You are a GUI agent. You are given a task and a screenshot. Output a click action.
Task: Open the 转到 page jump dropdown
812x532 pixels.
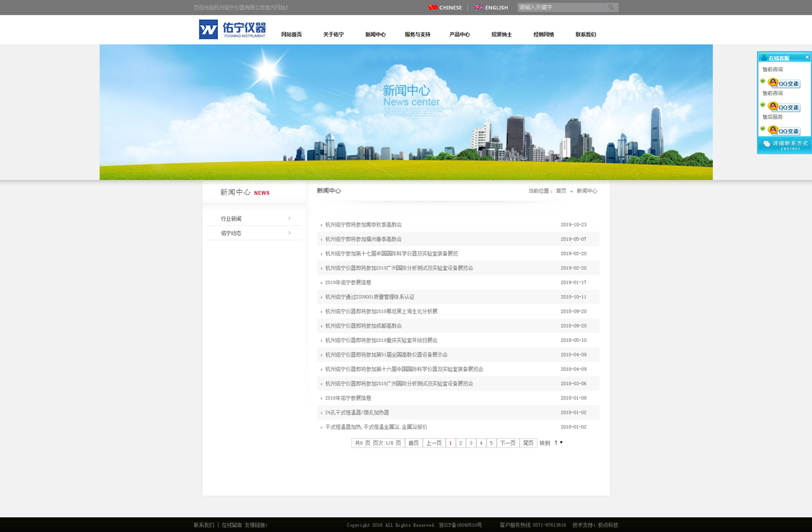click(558, 443)
